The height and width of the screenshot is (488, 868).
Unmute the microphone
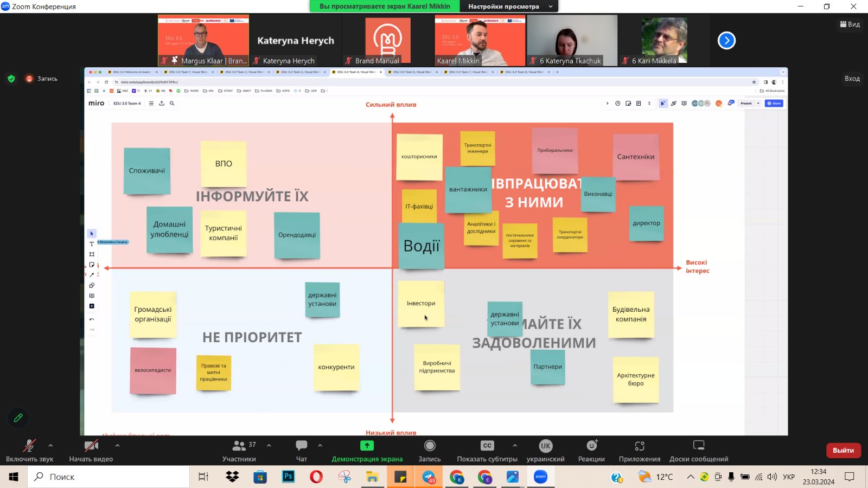(29, 451)
